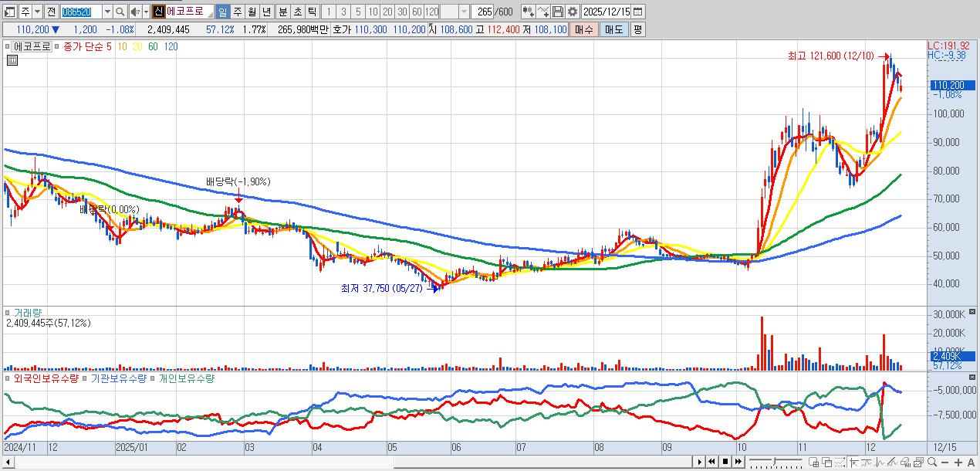Click the stop replay button
The image size is (980, 471).
[725, 462]
